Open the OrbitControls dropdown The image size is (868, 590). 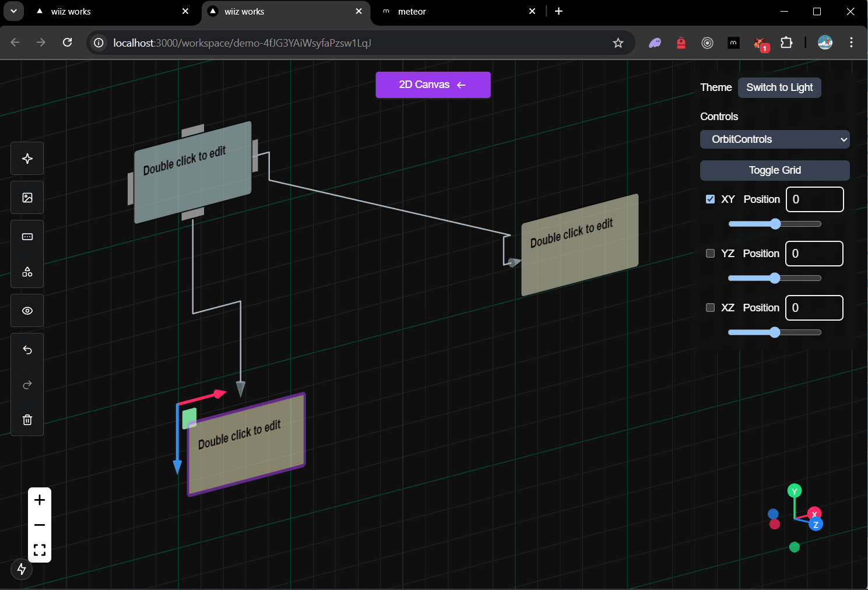(x=775, y=139)
